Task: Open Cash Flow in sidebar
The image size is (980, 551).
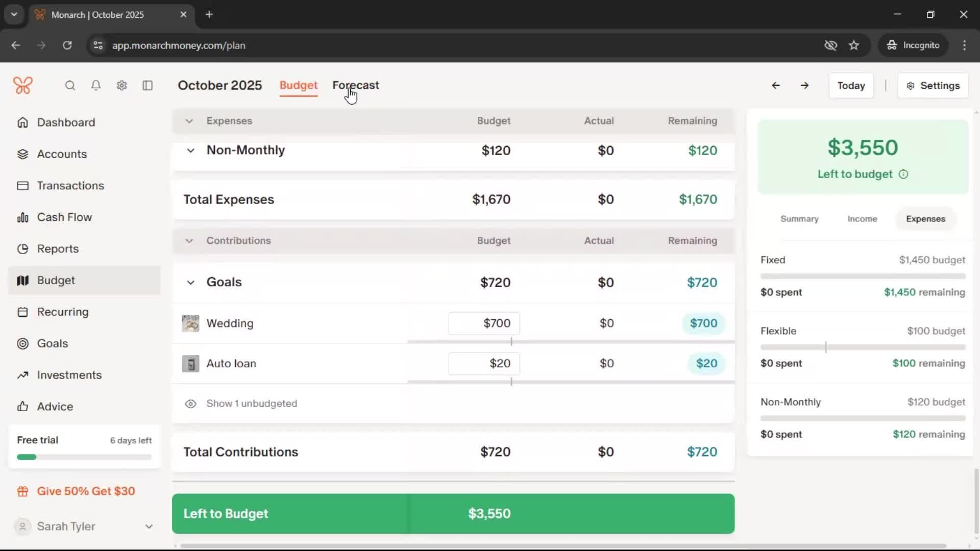Action: [x=64, y=217]
